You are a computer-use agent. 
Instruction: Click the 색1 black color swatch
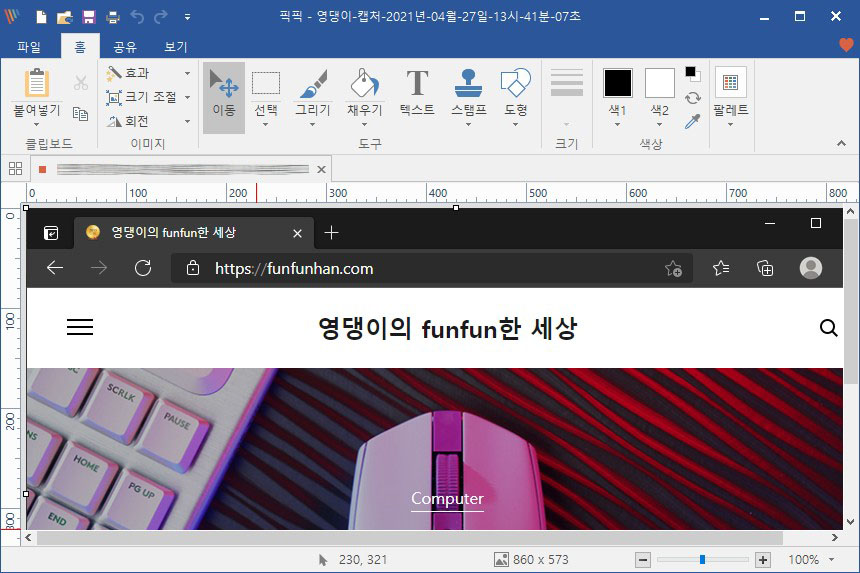tap(618, 83)
